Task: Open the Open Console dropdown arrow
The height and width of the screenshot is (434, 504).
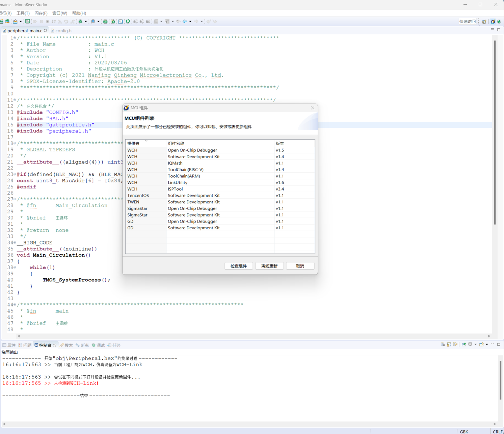Action: tap(487, 345)
